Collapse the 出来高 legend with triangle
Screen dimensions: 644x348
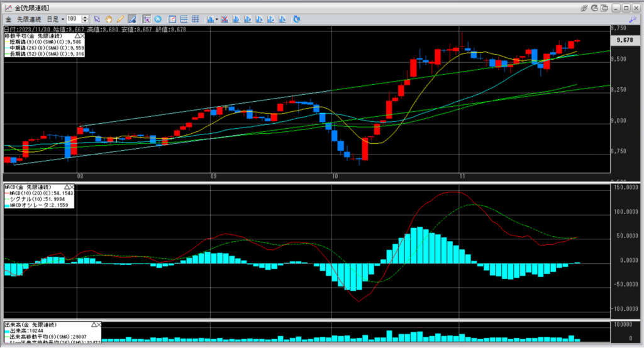(94, 325)
